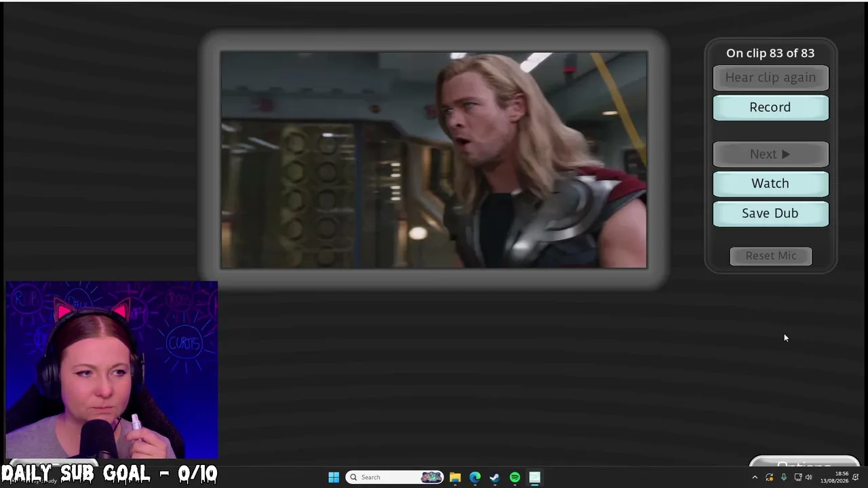868x488 pixels.
Task: Click the Hear clip again button
Action: 770,78
